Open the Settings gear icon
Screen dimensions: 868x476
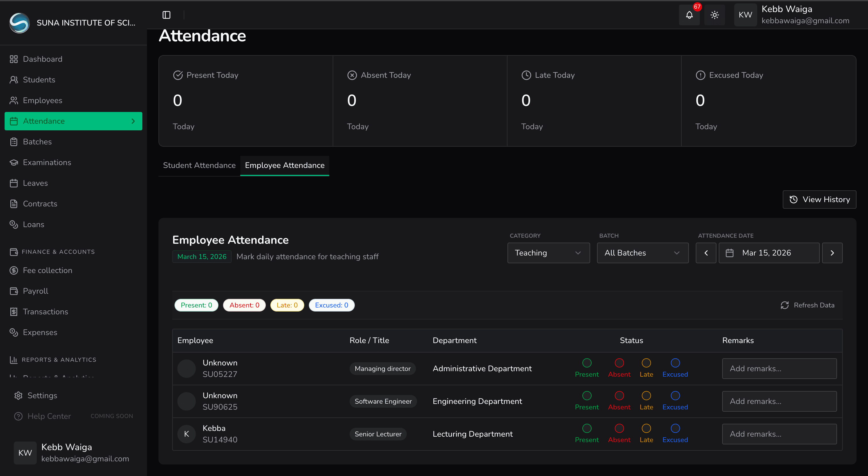click(18, 395)
